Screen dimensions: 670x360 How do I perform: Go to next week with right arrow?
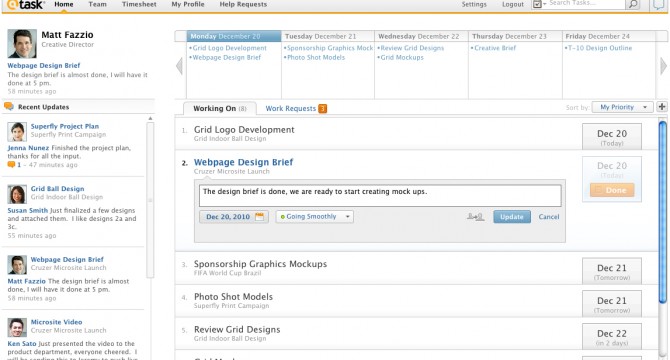point(663,66)
